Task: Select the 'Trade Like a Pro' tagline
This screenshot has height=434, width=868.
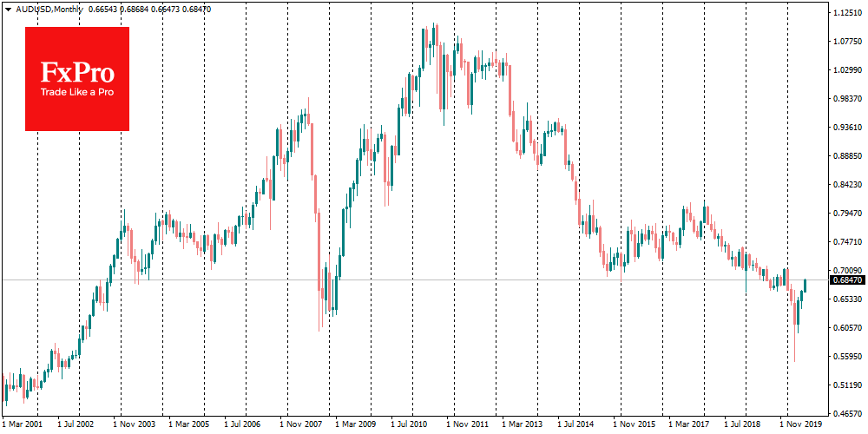Action: 77,92
